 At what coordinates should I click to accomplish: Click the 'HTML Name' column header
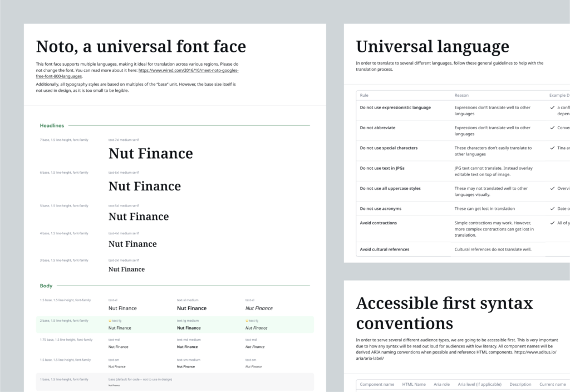click(x=414, y=384)
